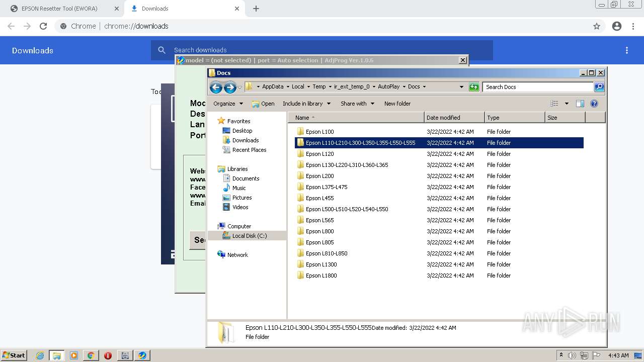Click the volume speaker tray icon

click(572, 355)
